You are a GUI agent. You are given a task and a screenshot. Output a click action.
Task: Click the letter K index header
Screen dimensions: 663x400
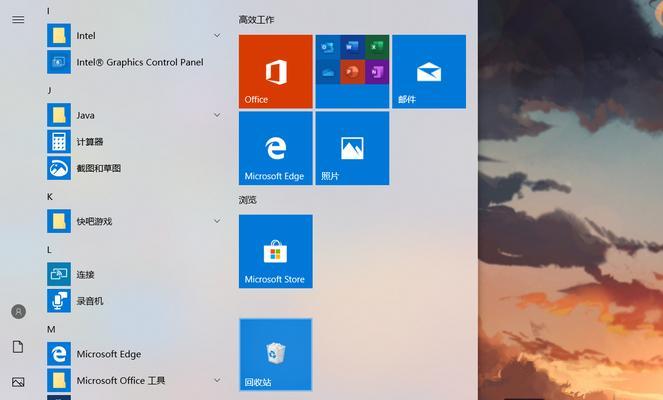(50, 197)
